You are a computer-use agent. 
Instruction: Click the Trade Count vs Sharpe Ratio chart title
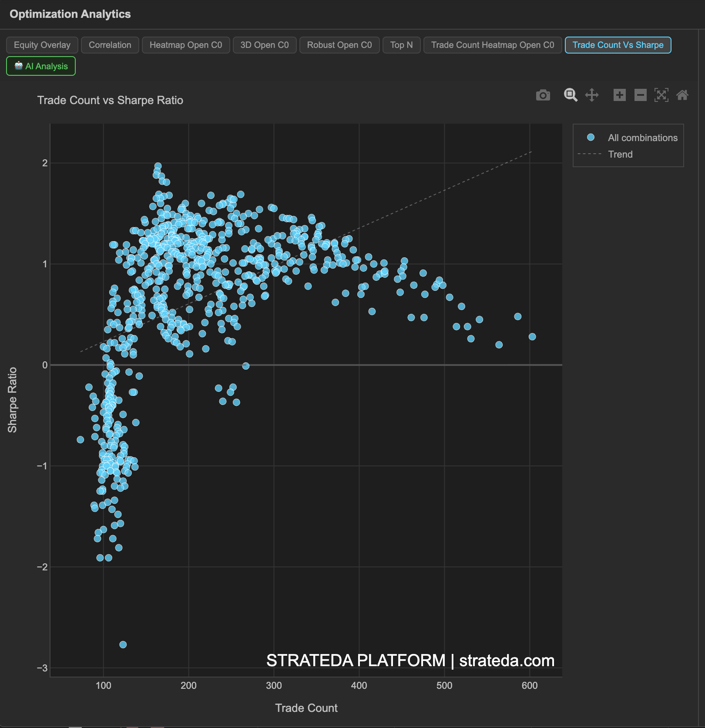[x=110, y=100]
